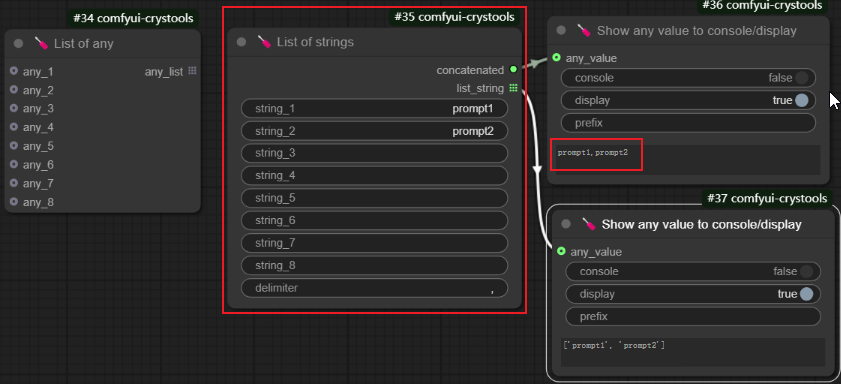
Task: Click the empty string_7 field
Action: tap(374, 243)
